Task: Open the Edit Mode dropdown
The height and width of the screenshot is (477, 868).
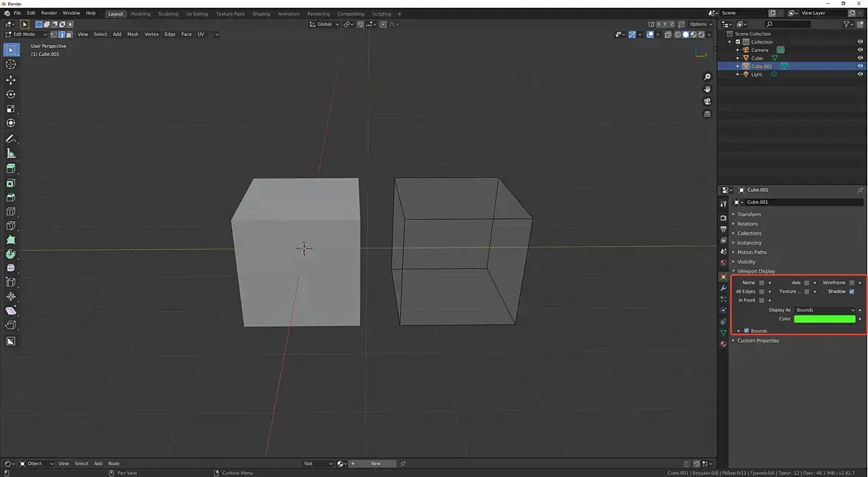Action: coord(26,35)
